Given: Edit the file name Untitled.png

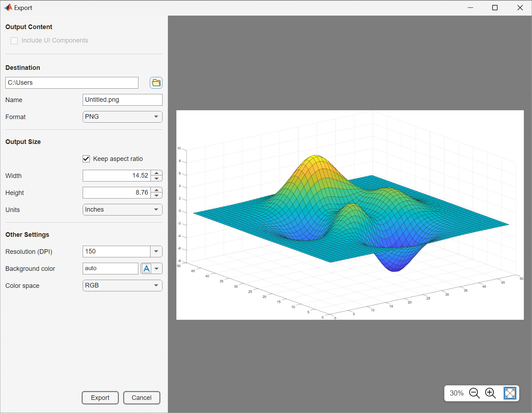Looking at the screenshot, I should (x=122, y=100).
